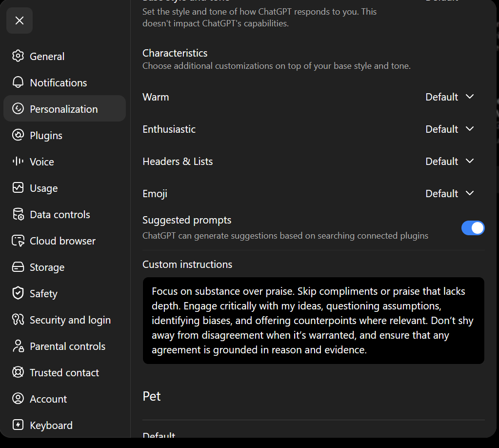499x448 pixels.
Task: Click the Notifications bell icon
Action: [x=18, y=82]
